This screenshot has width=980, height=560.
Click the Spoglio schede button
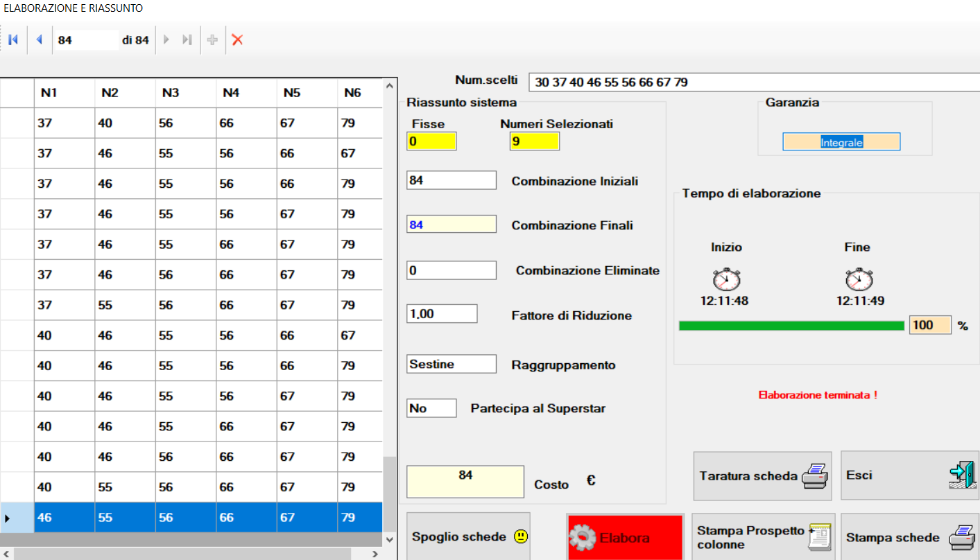[x=468, y=536]
